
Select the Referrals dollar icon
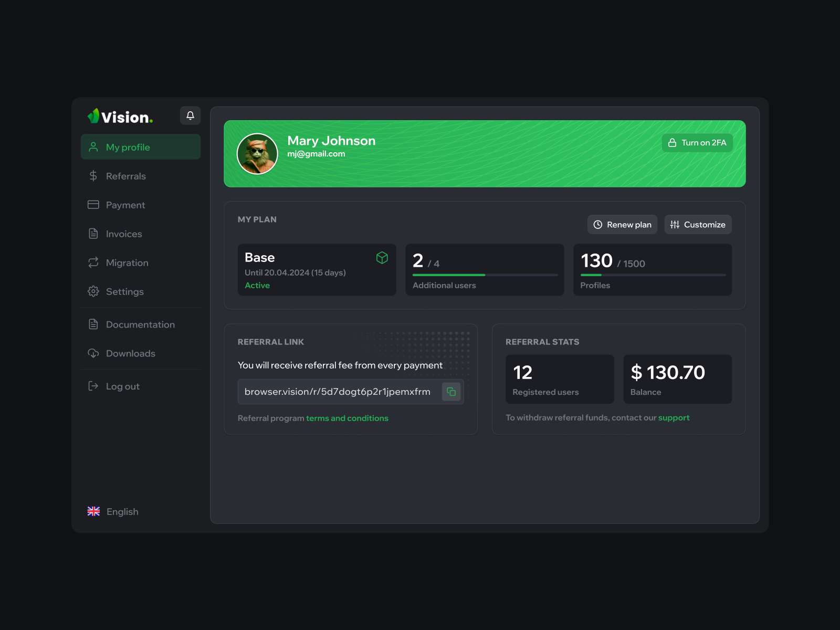(x=93, y=176)
